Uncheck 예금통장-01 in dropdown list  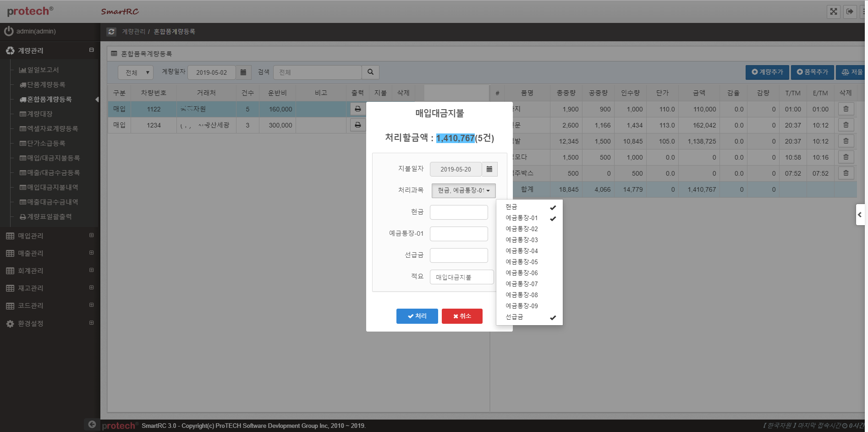tap(529, 218)
